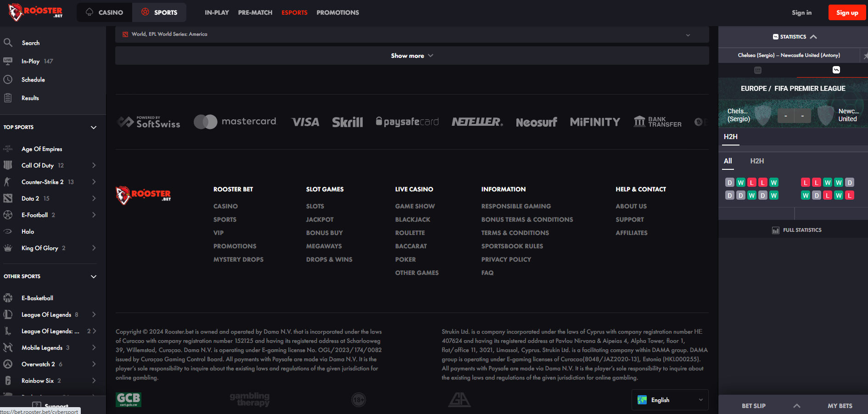Click the Age Of Empires icon
This screenshot has width=868, height=414.
(x=8, y=149)
